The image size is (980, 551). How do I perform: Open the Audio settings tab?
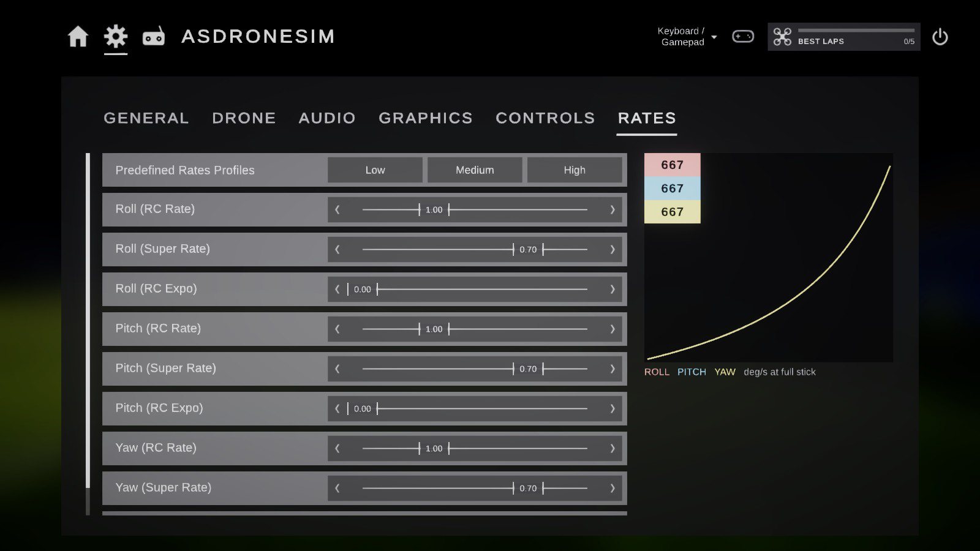point(327,118)
